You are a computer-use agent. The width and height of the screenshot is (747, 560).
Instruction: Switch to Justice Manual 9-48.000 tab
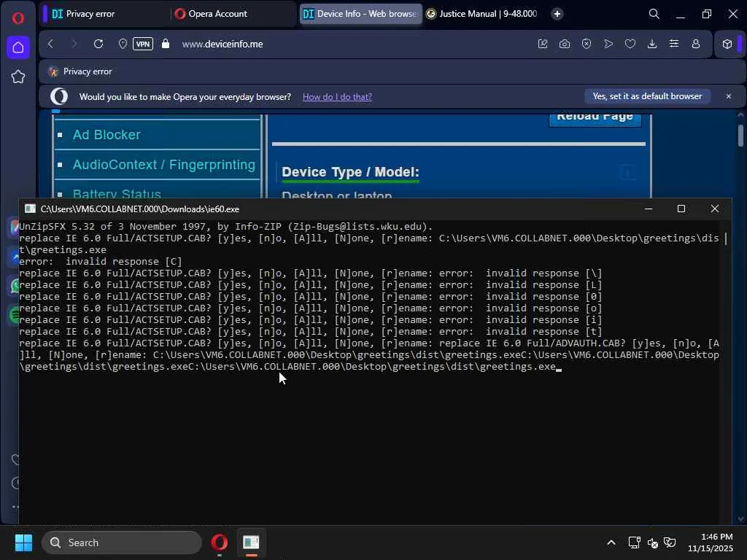484,14
